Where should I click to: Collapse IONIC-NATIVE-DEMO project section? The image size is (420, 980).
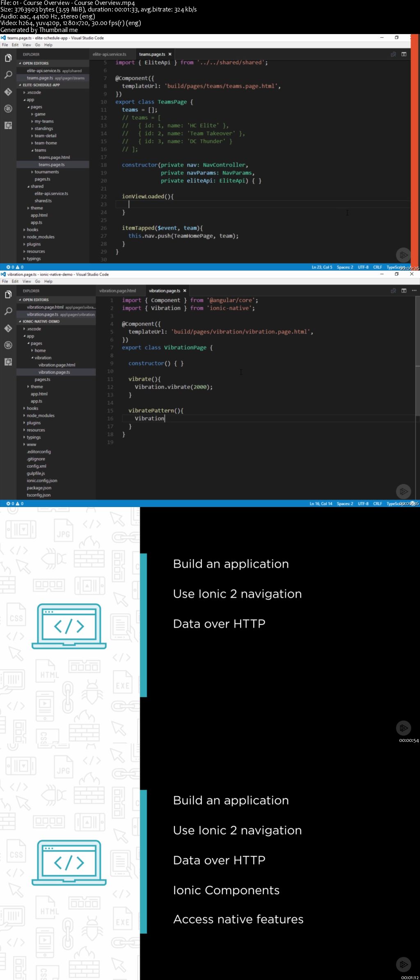[x=41, y=321]
